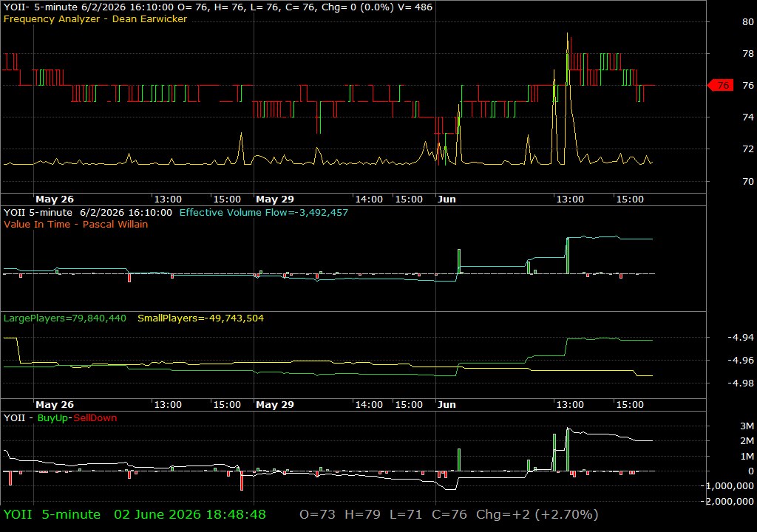Click the V= 486 volume in chart header
Viewport: 757px width, 532px height.
pos(415,7)
